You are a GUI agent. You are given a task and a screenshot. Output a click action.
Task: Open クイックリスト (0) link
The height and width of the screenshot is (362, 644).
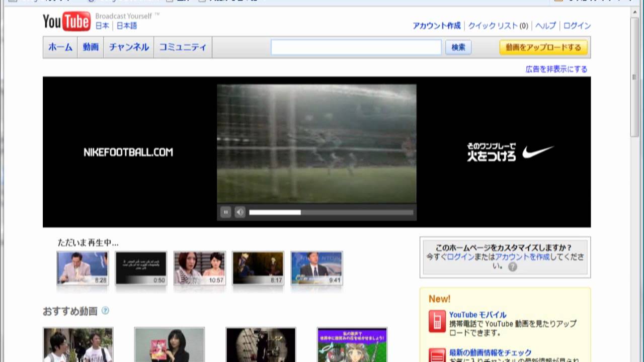(x=498, y=26)
